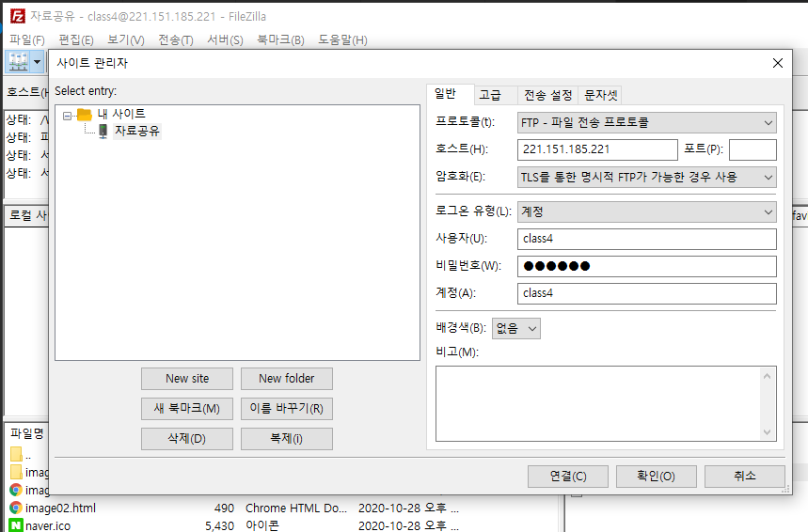Click the Chrome HTML Do... file type cell
The width and height of the screenshot is (808, 532).
[x=296, y=509]
